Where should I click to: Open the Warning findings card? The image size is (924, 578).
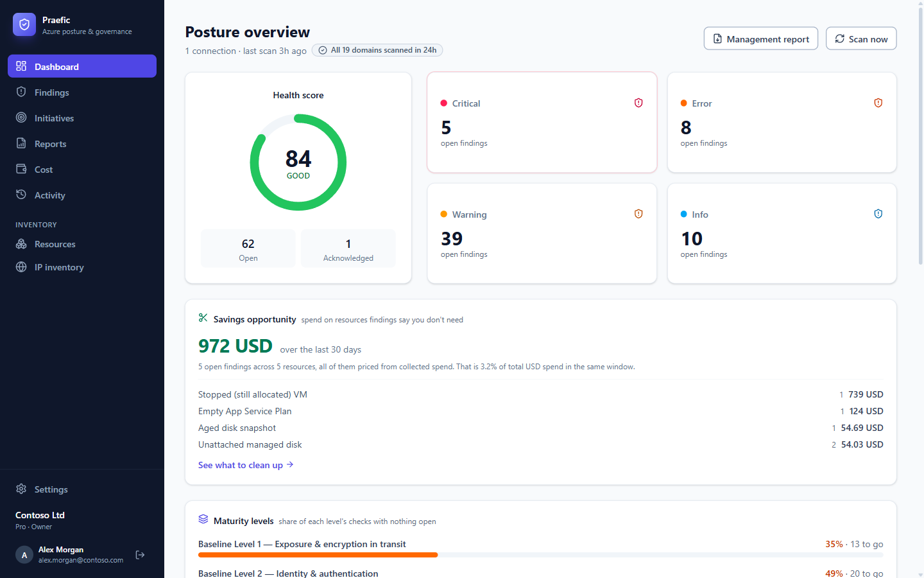point(542,233)
